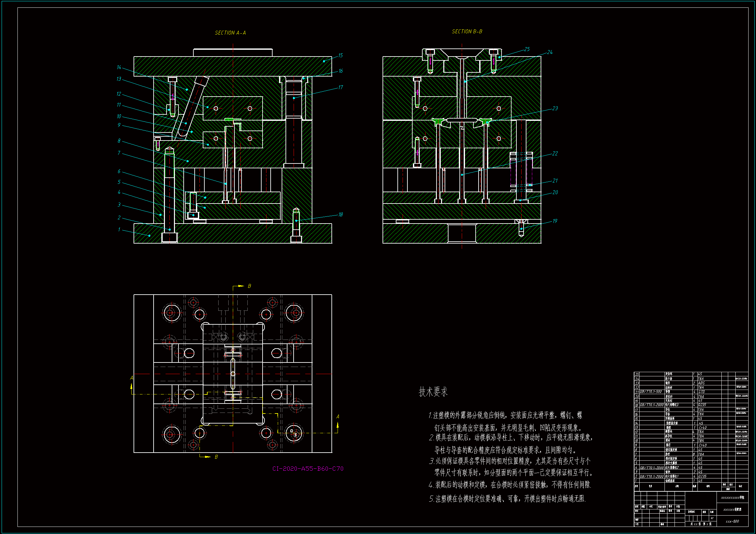
Task: Select balloon number 14 leader label
Action: (119, 67)
